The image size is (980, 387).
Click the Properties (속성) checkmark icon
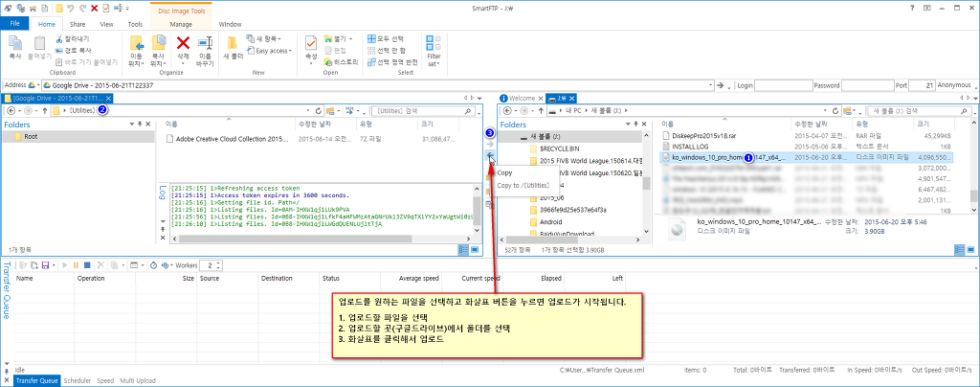(x=311, y=43)
